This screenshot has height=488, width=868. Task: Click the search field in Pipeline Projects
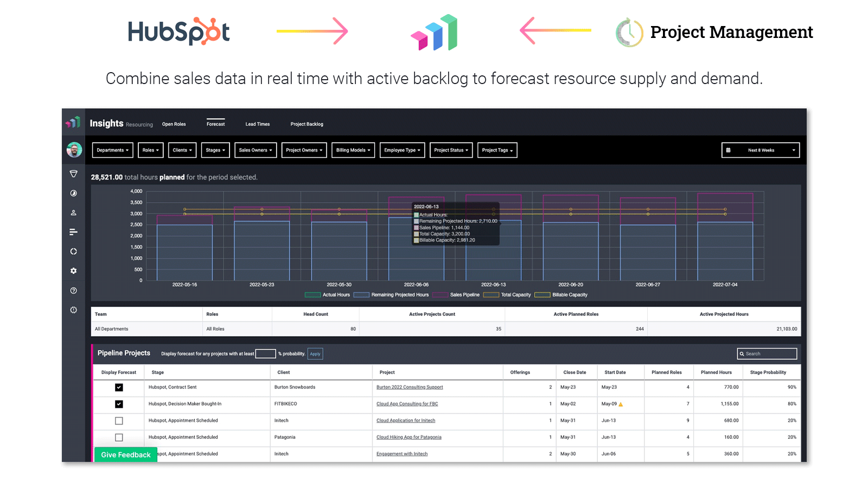pos(767,354)
